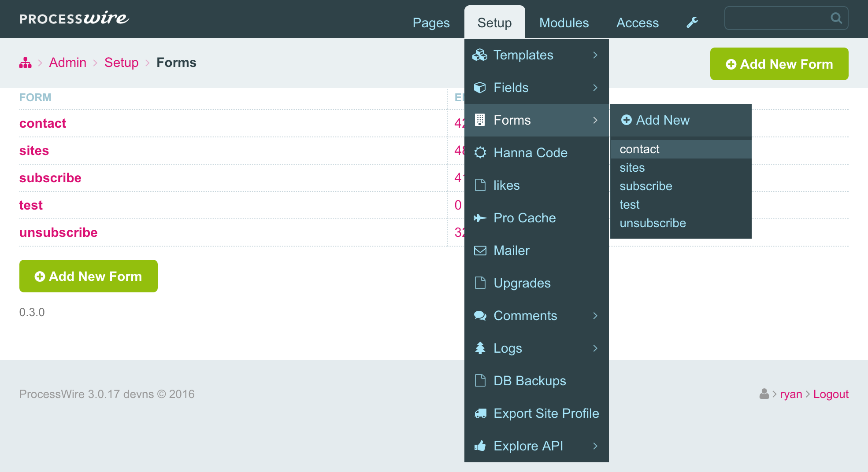Image resolution: width=868 pixels, height=472 pixels.
Task: Expand the Templates submenu chevron
Action: [x=595, y=55]
